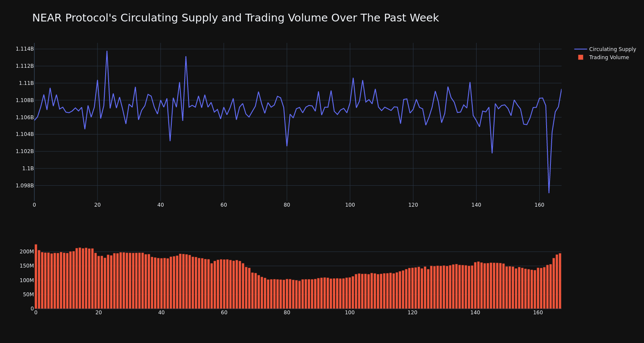Screen dimensions: 644x343
Task: Click the 150M volume axis label
Action: (x=27, y=266)
